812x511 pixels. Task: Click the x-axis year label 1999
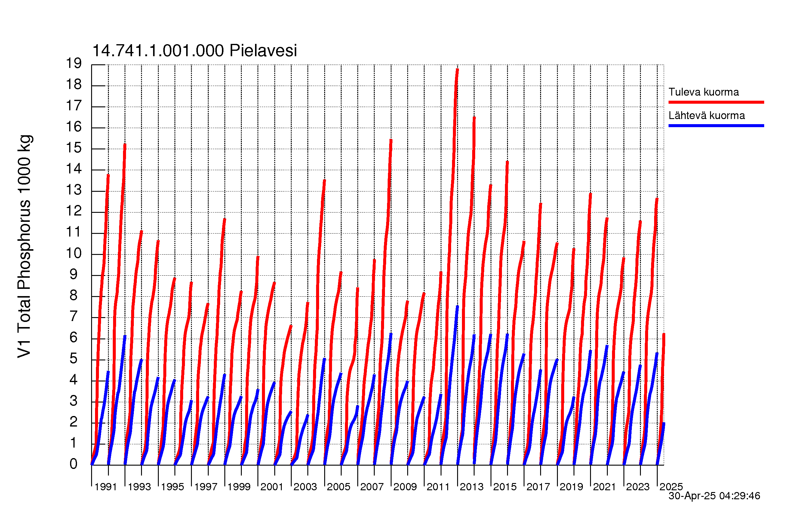tap(239, 487)
